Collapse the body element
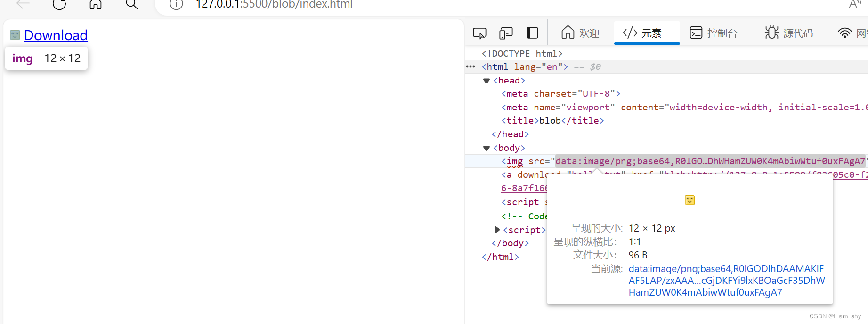Screen dimensions: 868x324 [x=487, y=148]
